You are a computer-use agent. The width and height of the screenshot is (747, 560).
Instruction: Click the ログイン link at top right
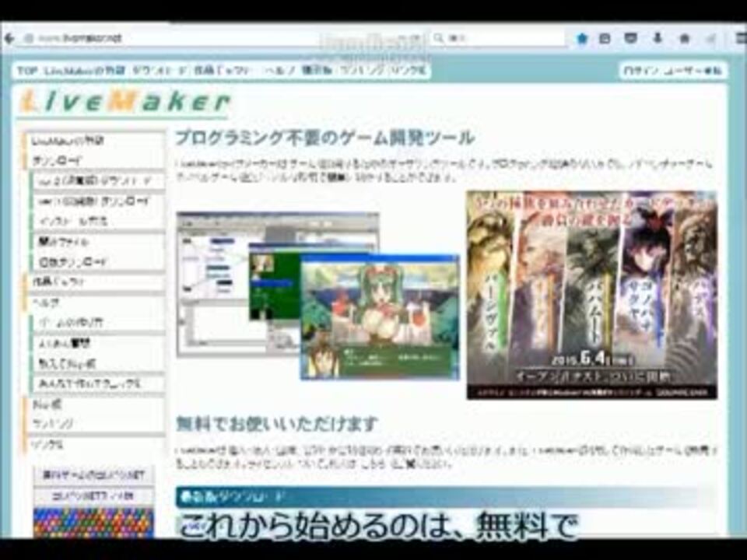(x=640, y=71)
